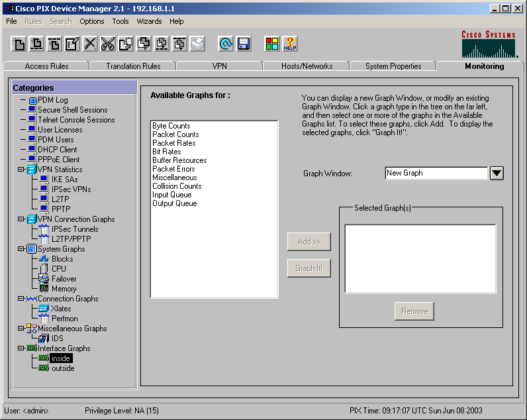The image size is (527, 420).
Task: Click the Edit pencil toolbar icon
Action: point(72,44)
